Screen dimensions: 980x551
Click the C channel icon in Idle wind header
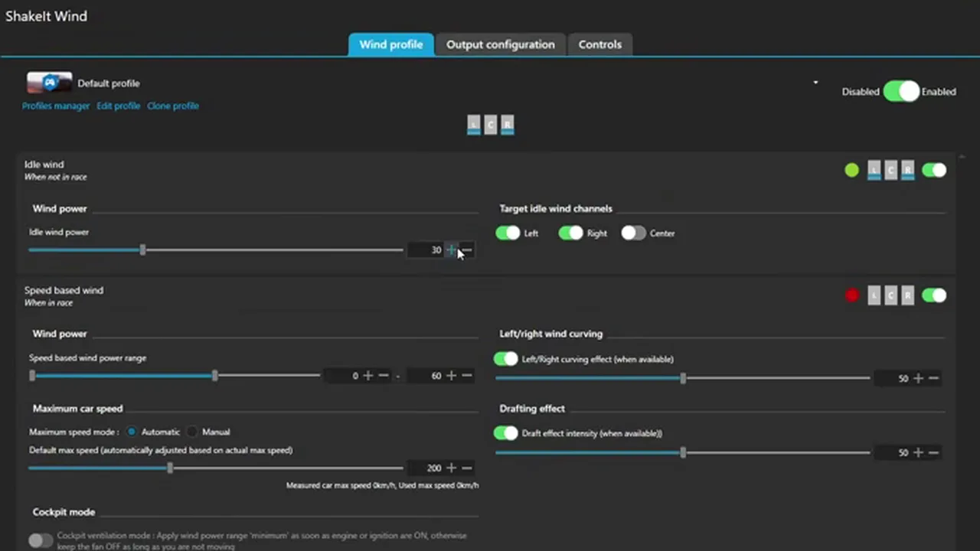[890, 171]
